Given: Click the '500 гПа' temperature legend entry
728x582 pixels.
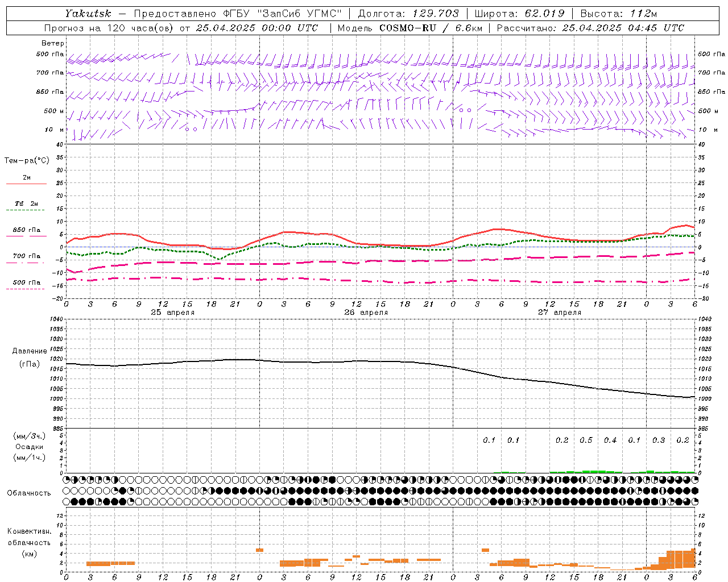Looking at the screenshot, I should click(27, 282).
